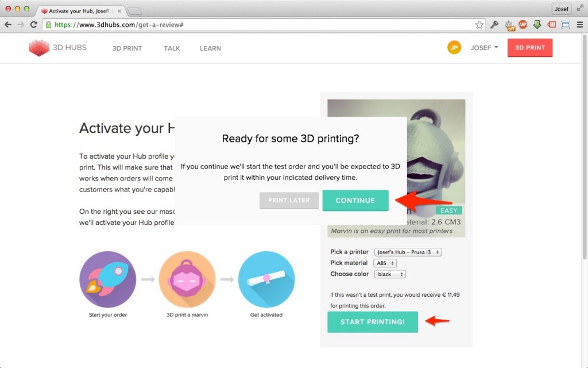Viewport: 588px width, 368px height.
Task: Select the 'Get activated' diploma icon
Action: 266,278
